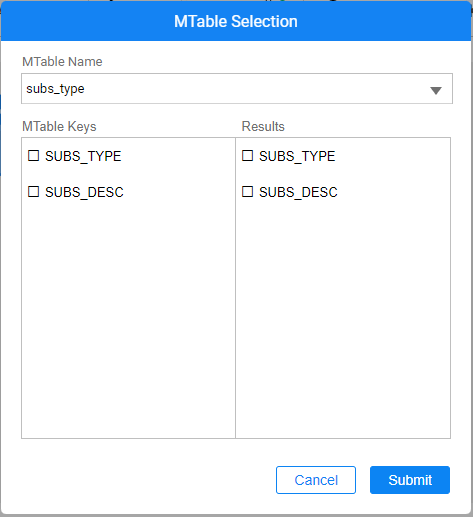Click the MTable Keys heading

(59, 127)
